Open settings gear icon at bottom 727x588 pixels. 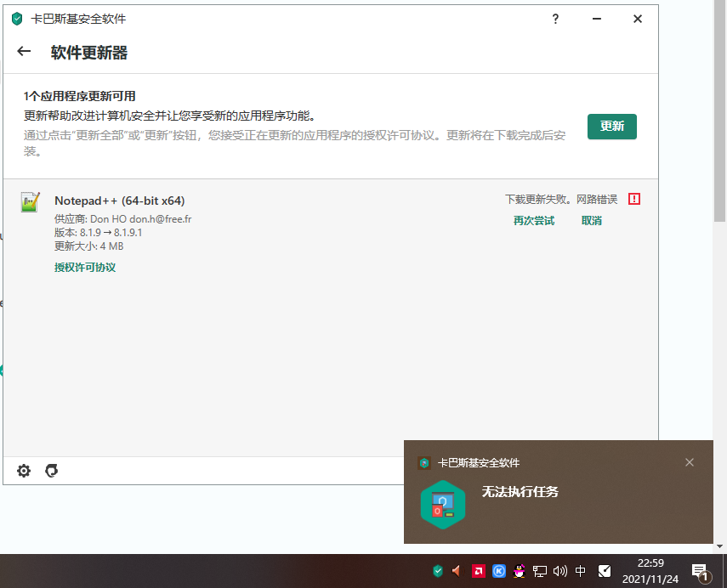tap(24, 471)
